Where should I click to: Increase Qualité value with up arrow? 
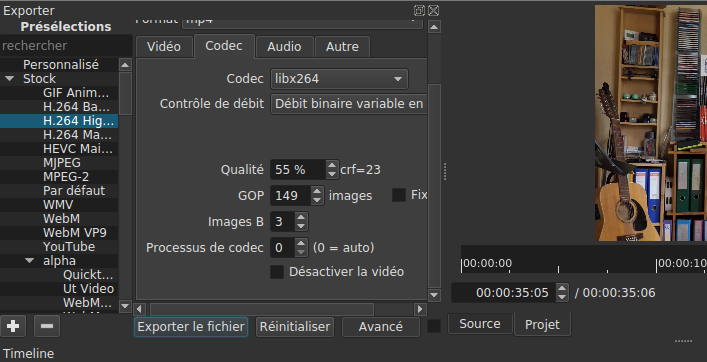coord(332,165)
